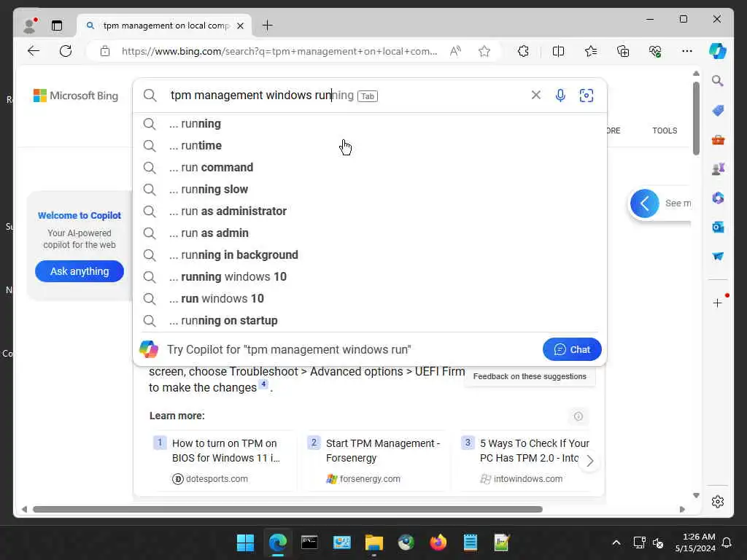Image resolution: width=747 pixels, height=560 pixels.
Task: Open a new tab
Action: (268, 26)
